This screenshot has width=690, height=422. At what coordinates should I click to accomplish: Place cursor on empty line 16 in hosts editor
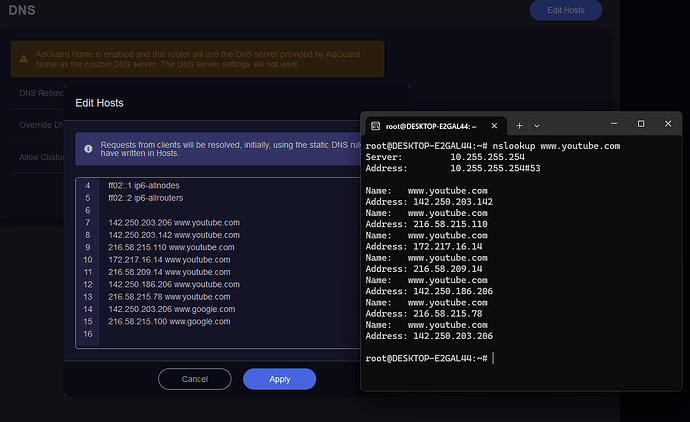pos(229,334)
